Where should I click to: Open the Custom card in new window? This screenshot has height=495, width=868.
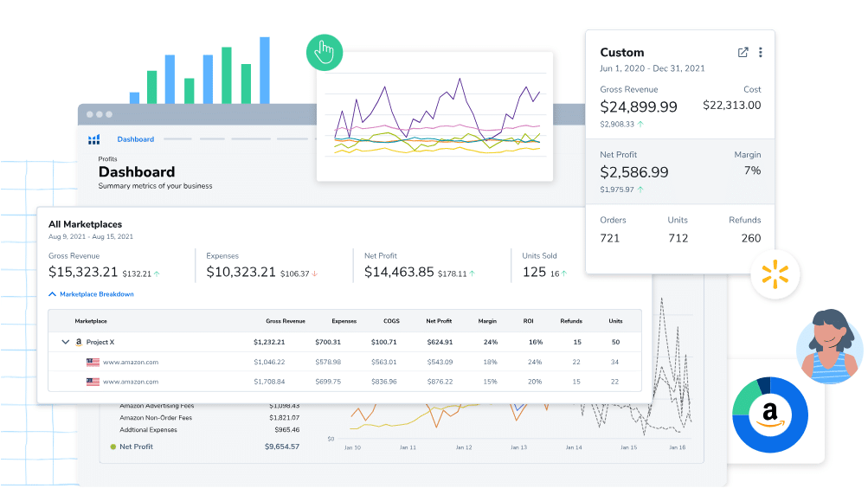coord(743,53)
